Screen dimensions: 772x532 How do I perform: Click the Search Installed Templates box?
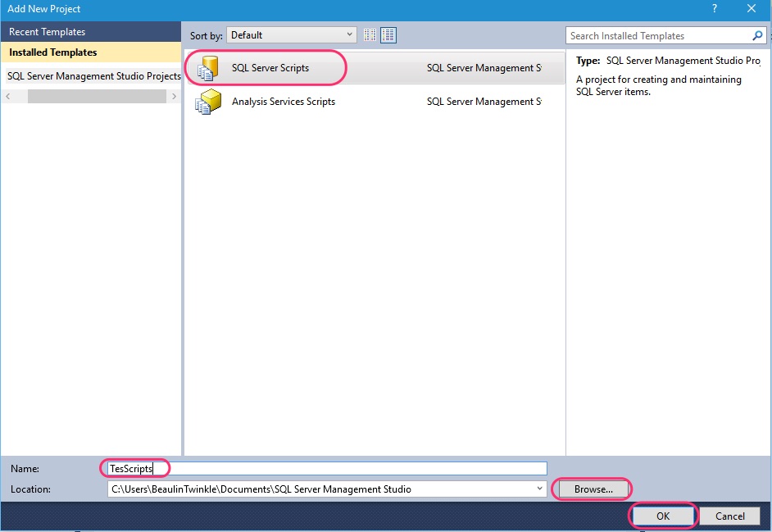[x=660, y=35]
